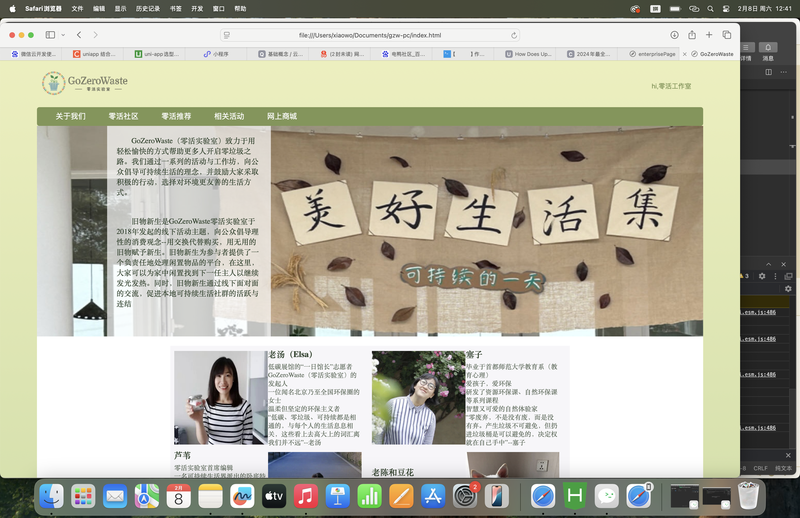Viewport: 800px width, 518px height.
Task: Open Launchpad from the Dock
Action: pos(83,496)
